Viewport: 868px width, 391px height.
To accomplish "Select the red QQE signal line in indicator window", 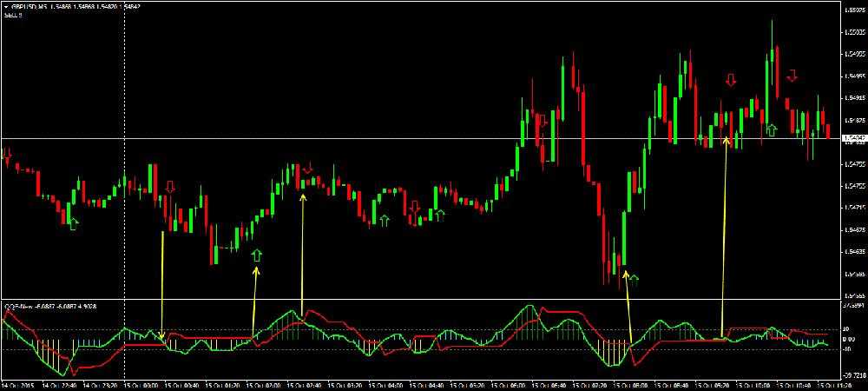I will click(x=208, y=336).
